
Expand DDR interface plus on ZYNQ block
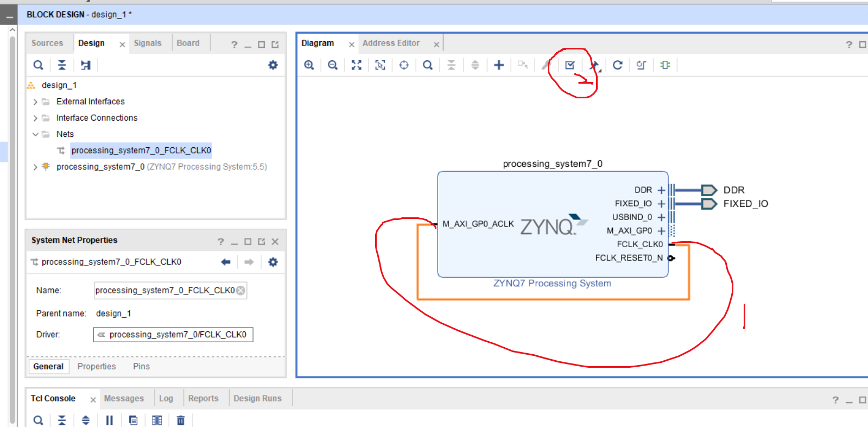(661, 190)
